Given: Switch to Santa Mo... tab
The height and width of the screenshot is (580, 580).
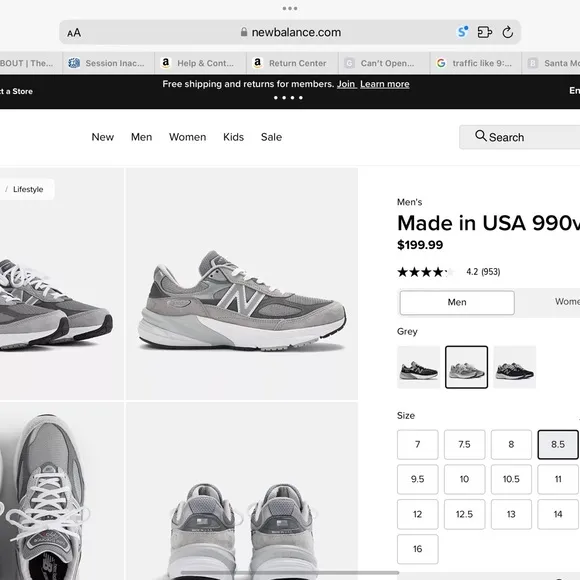Looking at the screenshot, I should [x=551, y=63].
